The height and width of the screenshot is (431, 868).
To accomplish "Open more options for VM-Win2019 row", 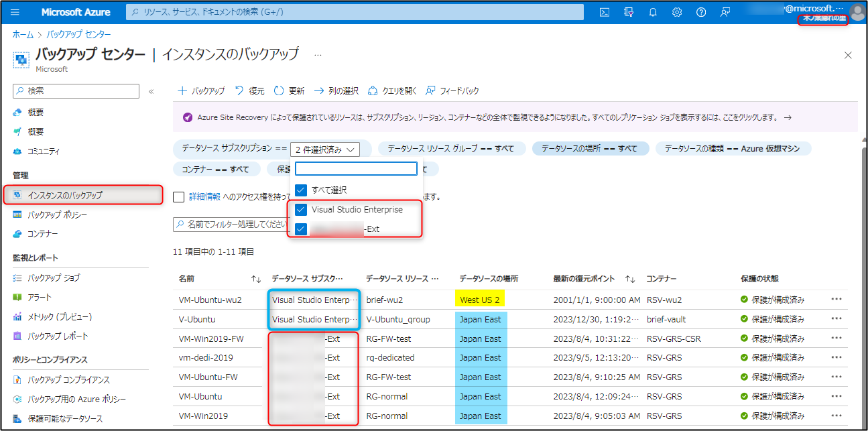I will [836, 416].
